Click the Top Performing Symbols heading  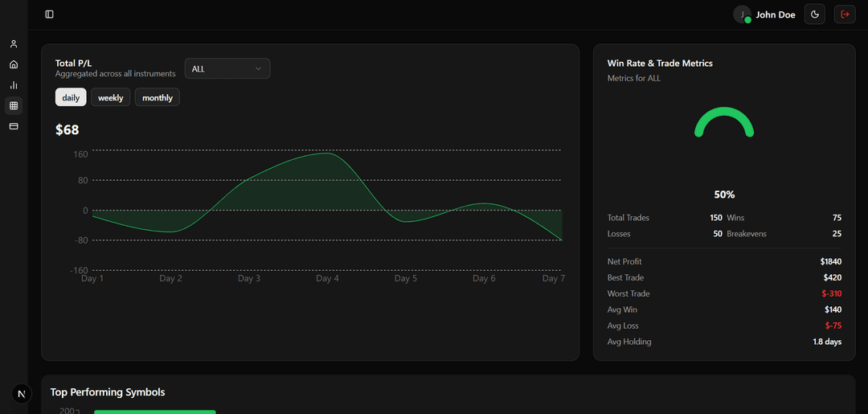point(108,392)
